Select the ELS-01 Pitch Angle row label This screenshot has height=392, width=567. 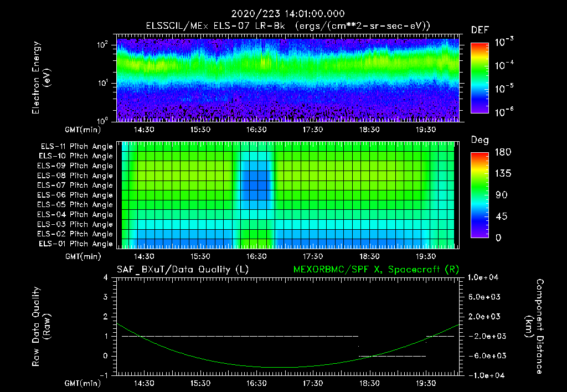pyautogui.click(x=76, y=244)
